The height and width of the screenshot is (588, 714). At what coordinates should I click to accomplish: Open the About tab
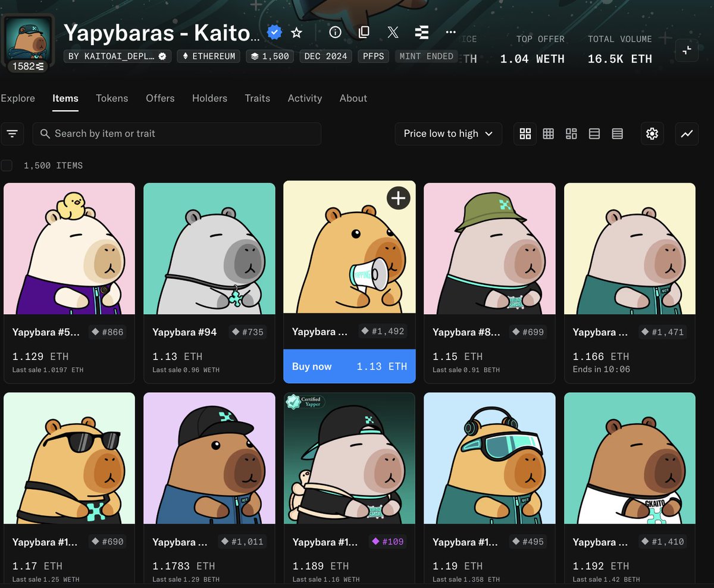[353, 98]
